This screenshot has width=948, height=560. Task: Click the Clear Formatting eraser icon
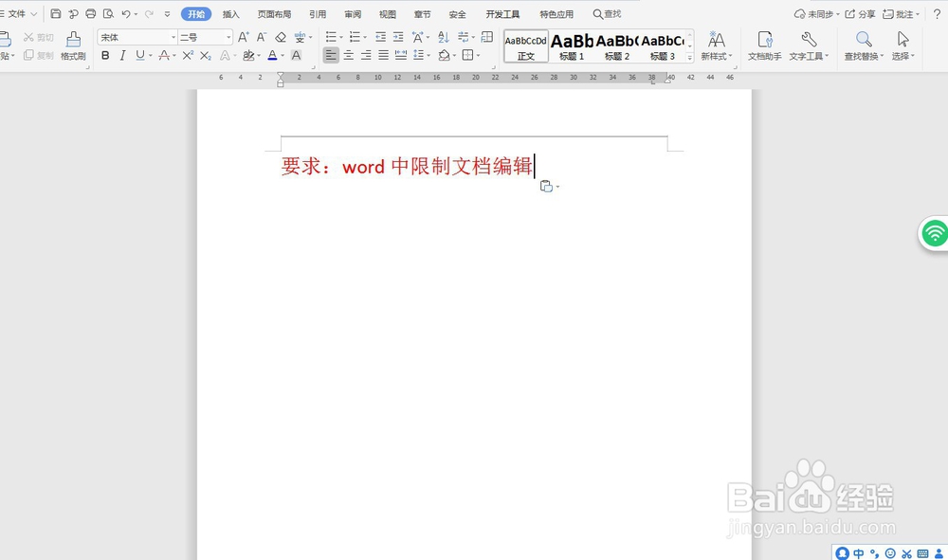tap(279, 36)
